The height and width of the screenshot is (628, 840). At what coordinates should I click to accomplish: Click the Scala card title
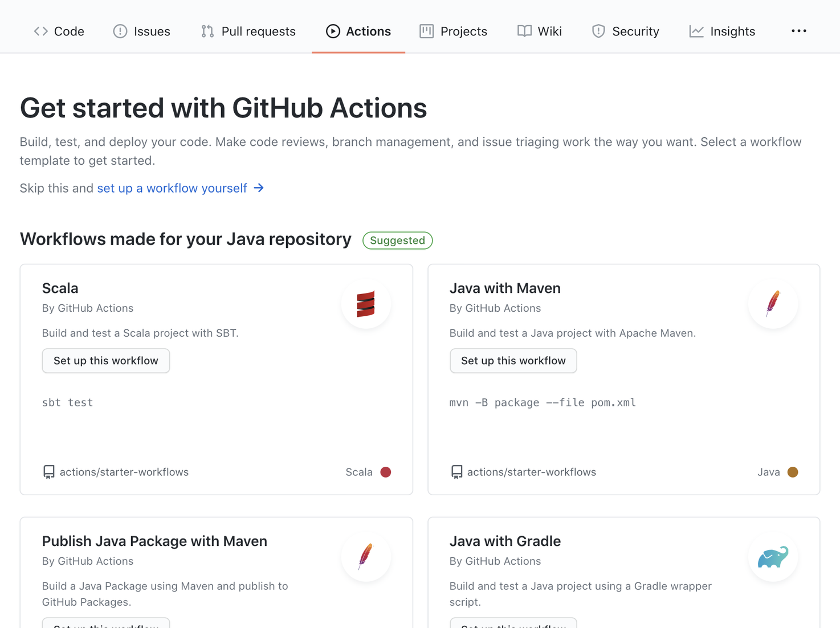(60, 288)
